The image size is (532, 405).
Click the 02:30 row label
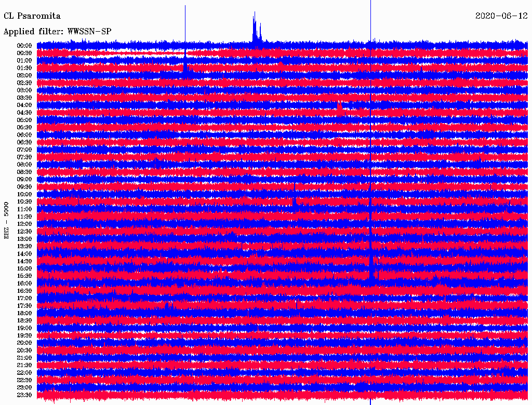24,83
